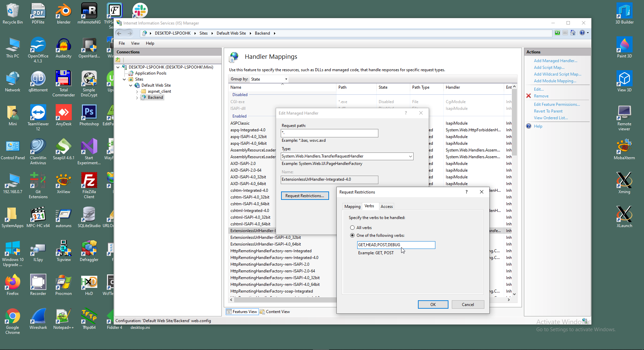Cancel the Request Restrictions dialog
This screenshot has height=350, width=644.
[x=468, y=305]
